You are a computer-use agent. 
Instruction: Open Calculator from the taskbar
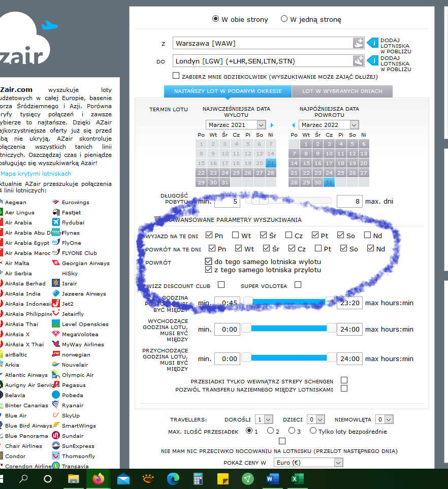198,479
